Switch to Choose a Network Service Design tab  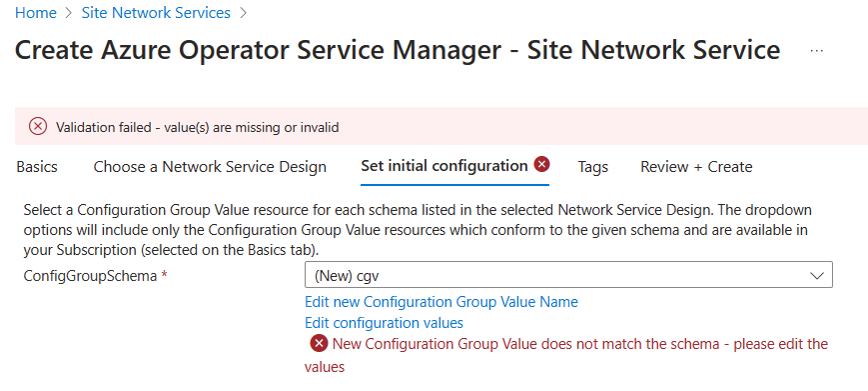coord(210,167)
